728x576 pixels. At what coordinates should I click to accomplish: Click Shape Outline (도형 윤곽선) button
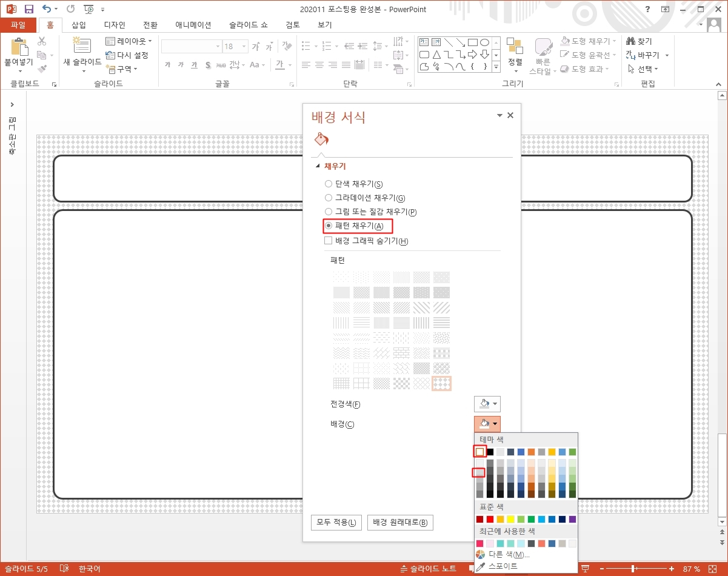[587, 55]
